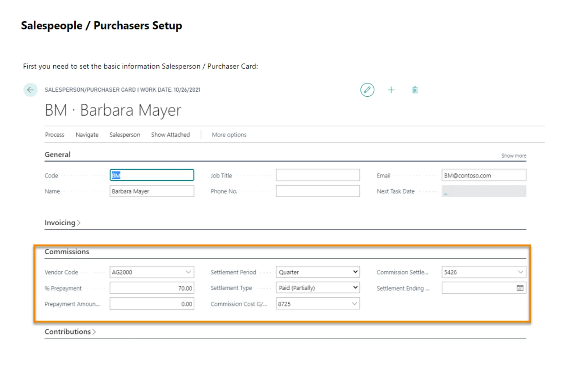Collapse the Commissions section header

(x=67, y=252)
